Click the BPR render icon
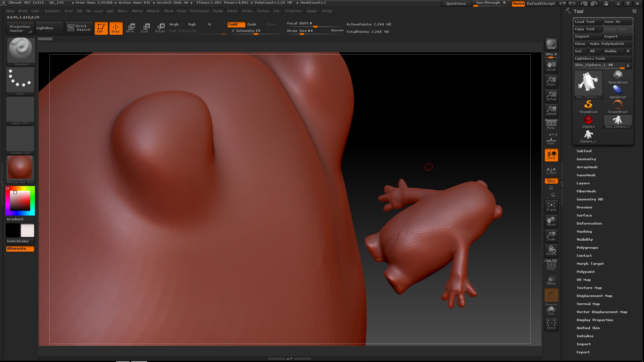The height and width of the screenshot is (362, 644). tap(551, 44)
